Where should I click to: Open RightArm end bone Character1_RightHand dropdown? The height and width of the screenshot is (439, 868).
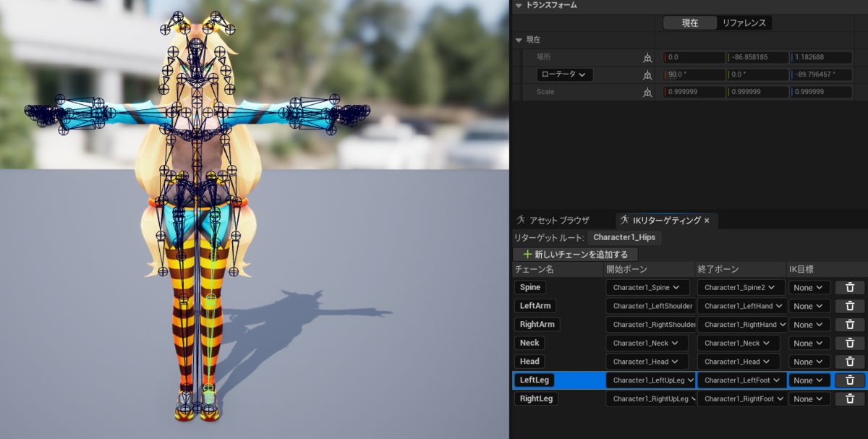742,324
